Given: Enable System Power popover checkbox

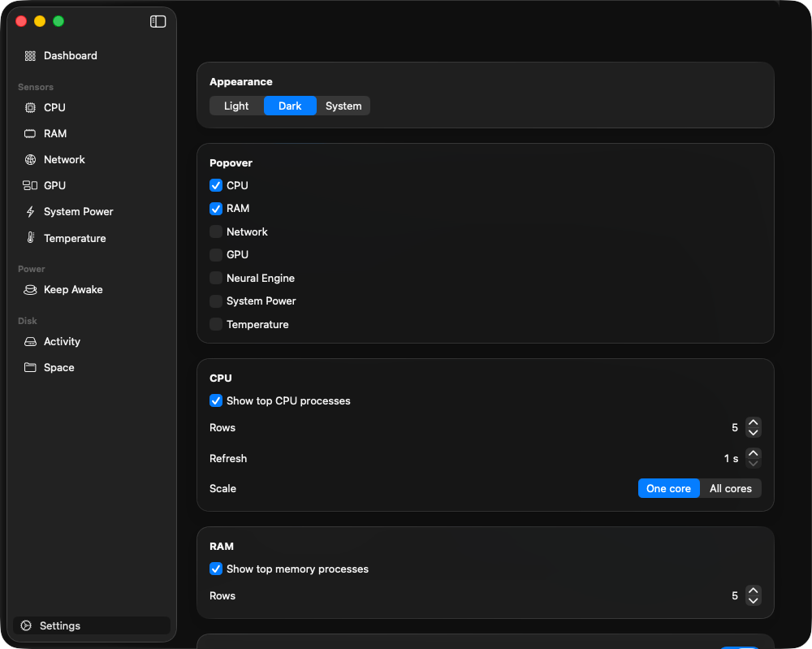Looking at the screenshot, I should point(216,301).
